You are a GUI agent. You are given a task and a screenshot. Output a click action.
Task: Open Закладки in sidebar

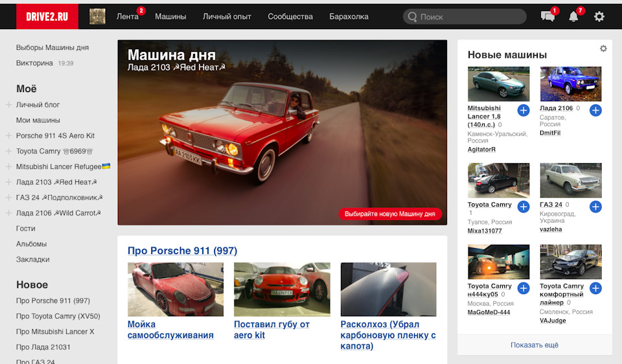pyautogui.click(x=33, y=259)
